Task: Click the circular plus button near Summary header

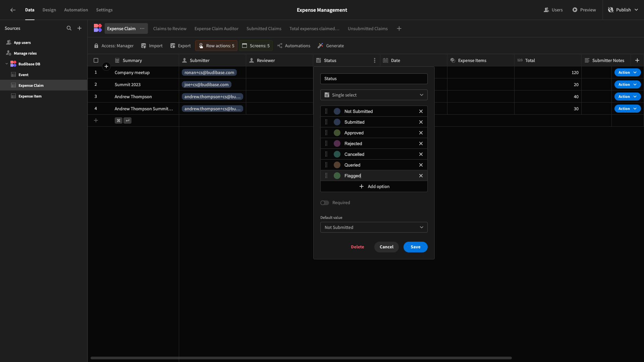Action: tap(106, 66)
